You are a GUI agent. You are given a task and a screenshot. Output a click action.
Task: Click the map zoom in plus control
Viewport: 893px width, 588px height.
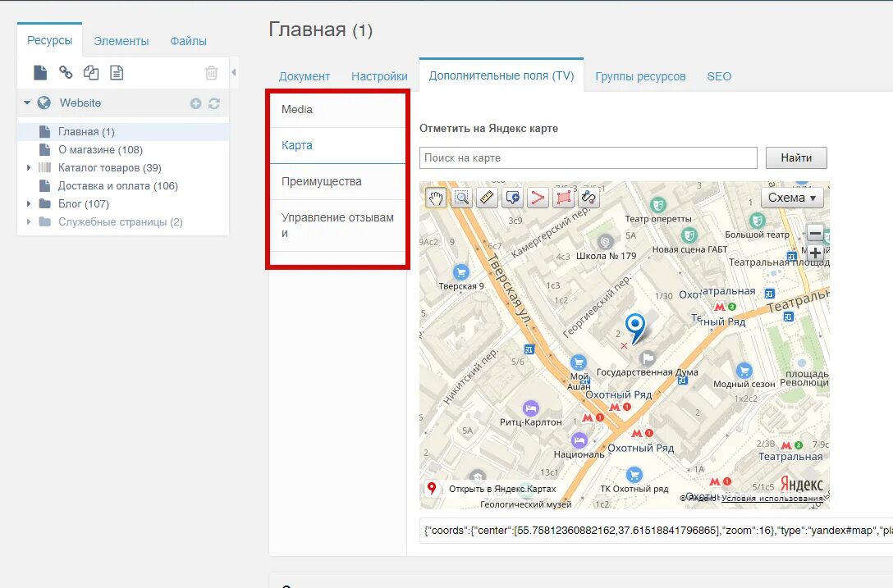(x=813, y=252)
